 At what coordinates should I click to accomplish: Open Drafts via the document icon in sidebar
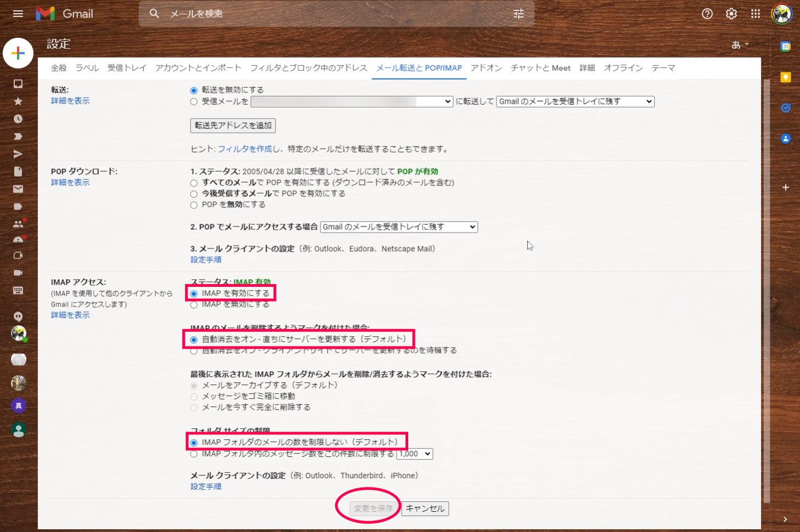[18, 172]
